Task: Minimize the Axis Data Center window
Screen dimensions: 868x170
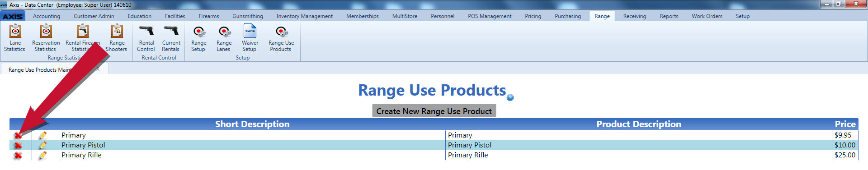Action: [827, 4]
